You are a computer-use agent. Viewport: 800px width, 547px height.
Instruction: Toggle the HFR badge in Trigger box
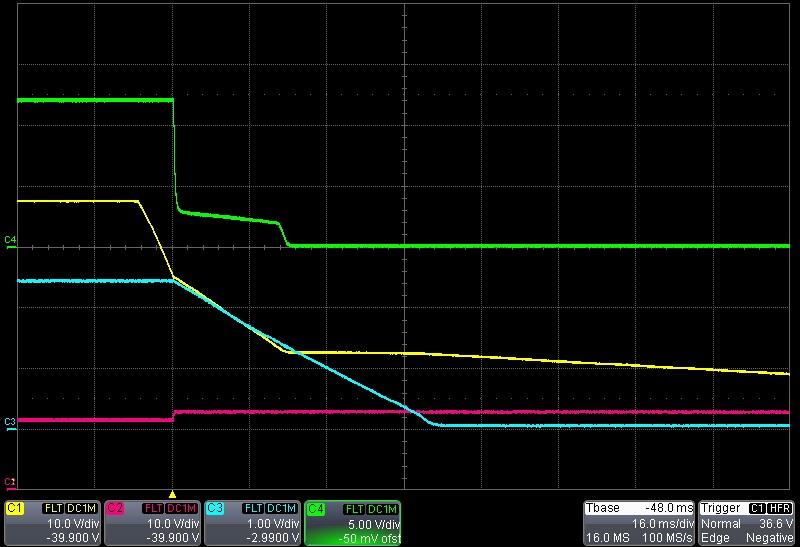pos(779,508)
